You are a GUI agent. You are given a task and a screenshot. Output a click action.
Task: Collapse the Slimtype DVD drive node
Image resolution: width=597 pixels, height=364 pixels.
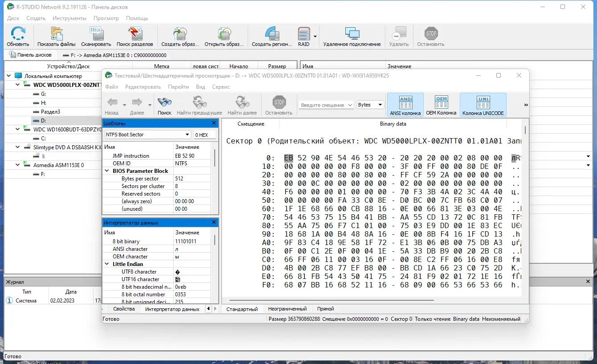[17, 147]
